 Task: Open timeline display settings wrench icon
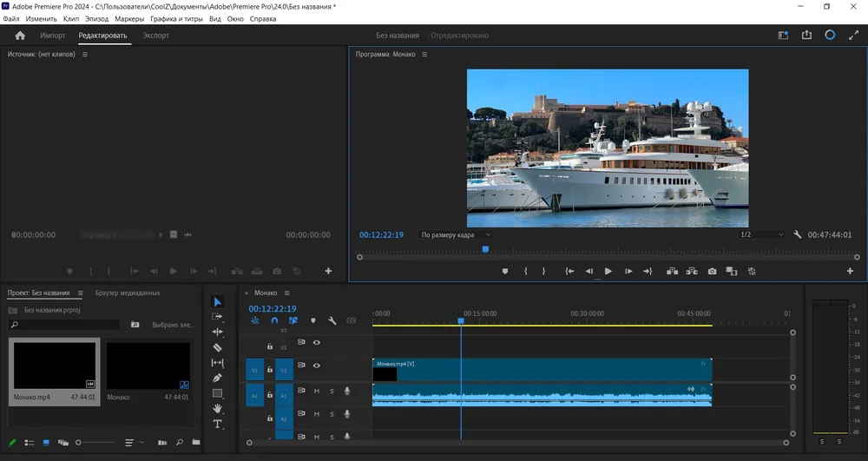[332, 320]
